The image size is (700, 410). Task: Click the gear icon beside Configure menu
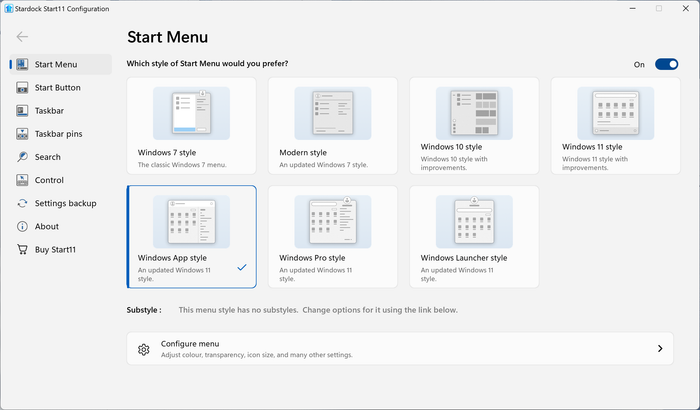pos(143,349)
